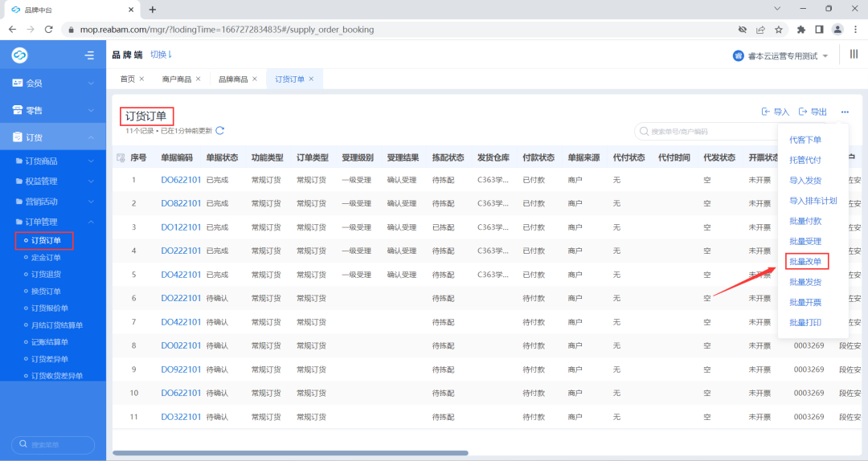Screen dimensions: 868x461
Task: Expand the 会员 sidebar menu
Action: (52, 83)
